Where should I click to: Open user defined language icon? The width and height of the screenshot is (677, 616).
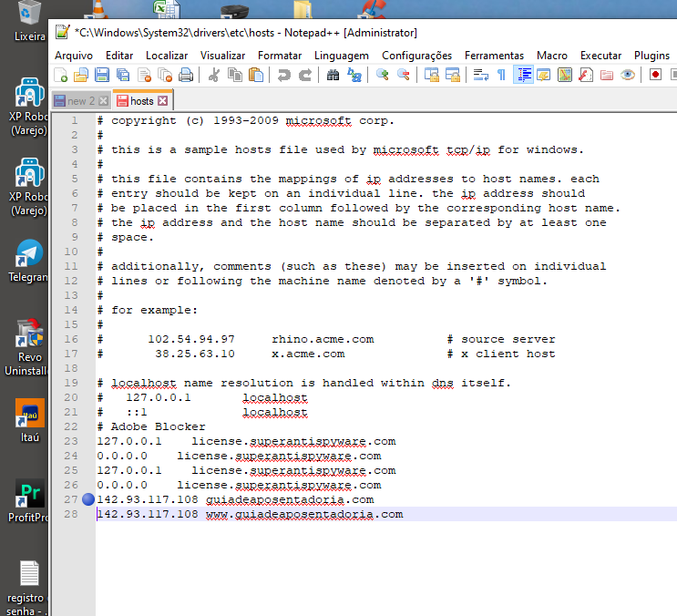tap(544, 75)
